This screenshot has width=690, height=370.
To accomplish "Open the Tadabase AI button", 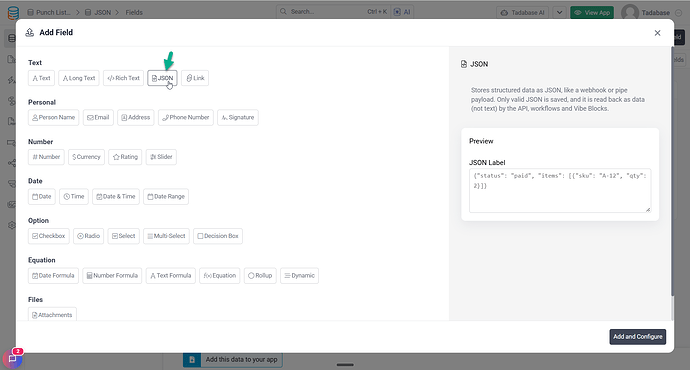I will click(x=523, y=12).
